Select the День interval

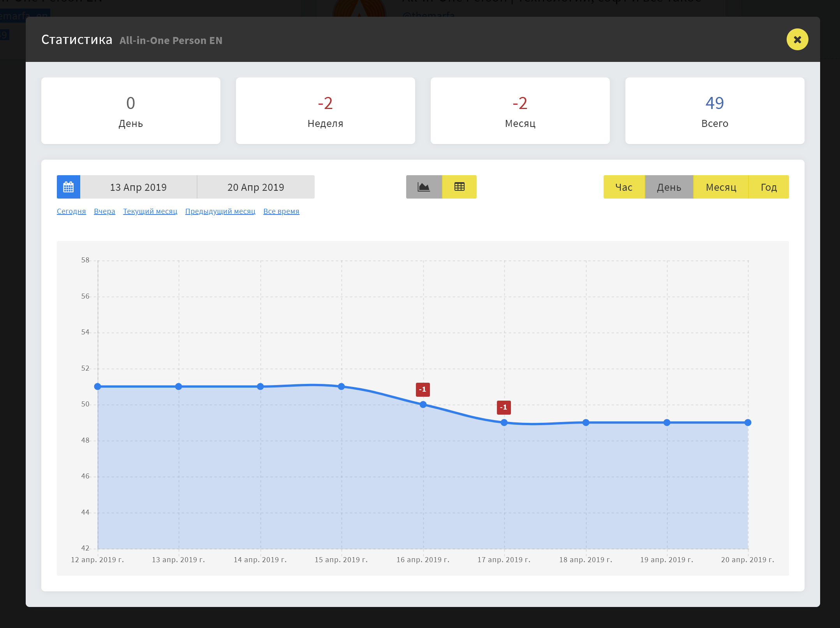pos(669,187)
